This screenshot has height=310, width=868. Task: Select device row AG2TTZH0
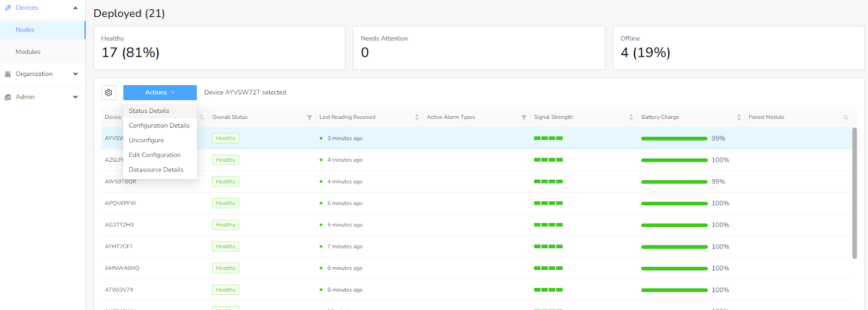pos(476,225)
